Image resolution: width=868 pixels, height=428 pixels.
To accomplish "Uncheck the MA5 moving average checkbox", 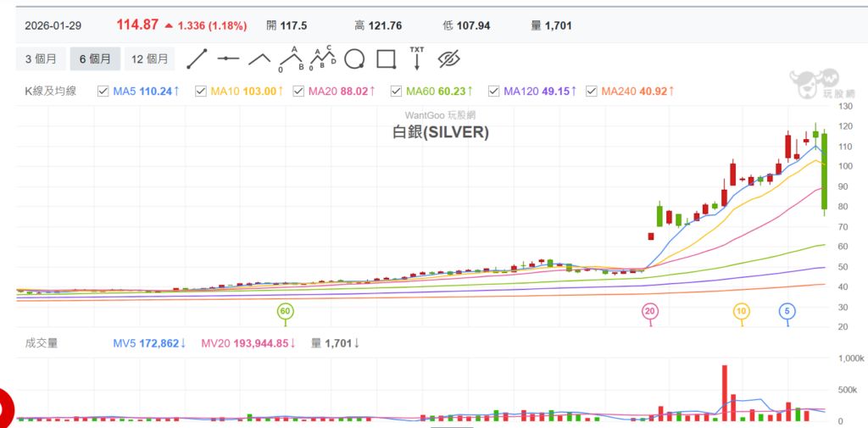I will [103, 91].
